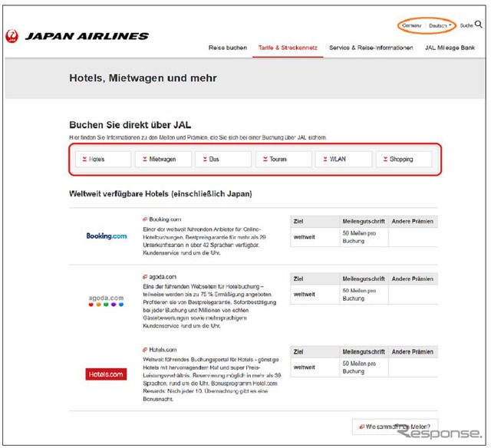491x448 pixels.
Task: Click the arrow icon beside Mietwagen
Action: coord(145,159)
